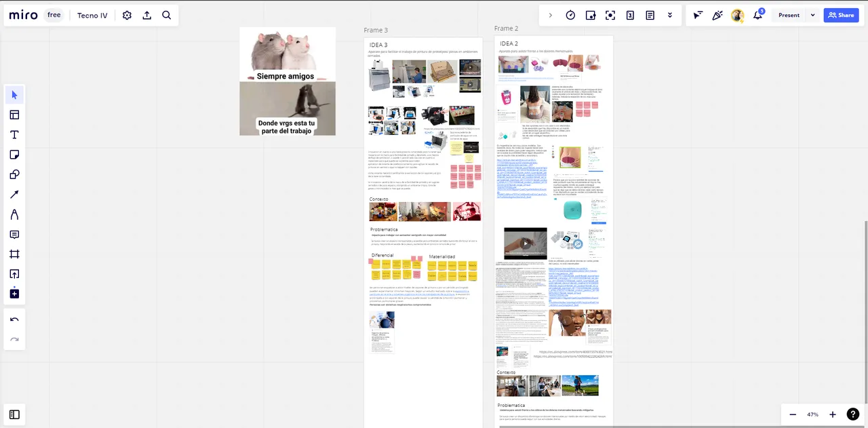Export the board with the upload arrow icon
Viewport: 868px width, 428px height.
[x=147, y=15]
